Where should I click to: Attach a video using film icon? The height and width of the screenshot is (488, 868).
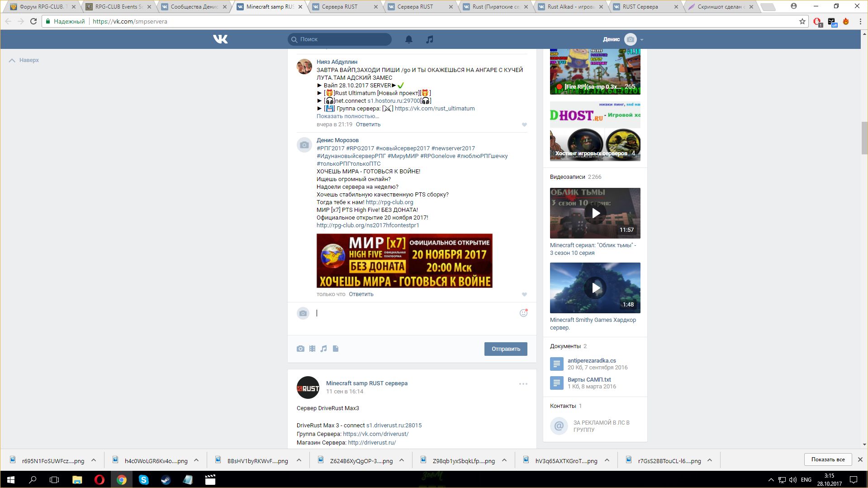point(312,349)
